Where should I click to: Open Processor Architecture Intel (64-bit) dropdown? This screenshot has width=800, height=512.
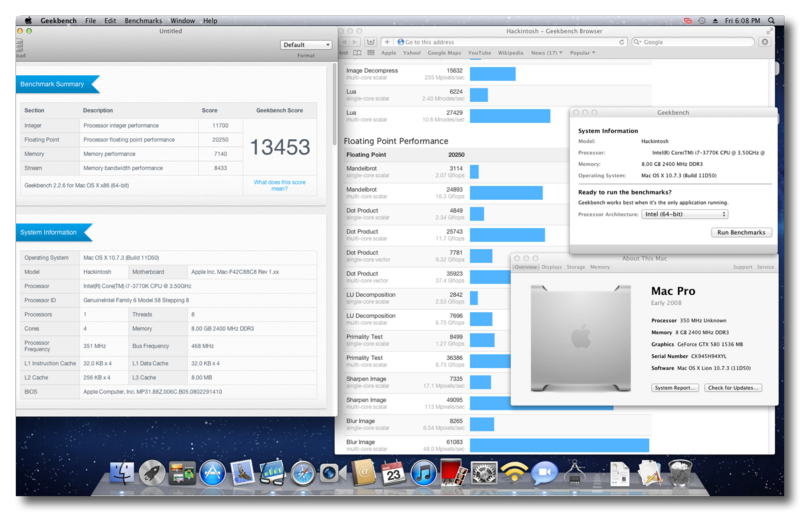[685, 214]
